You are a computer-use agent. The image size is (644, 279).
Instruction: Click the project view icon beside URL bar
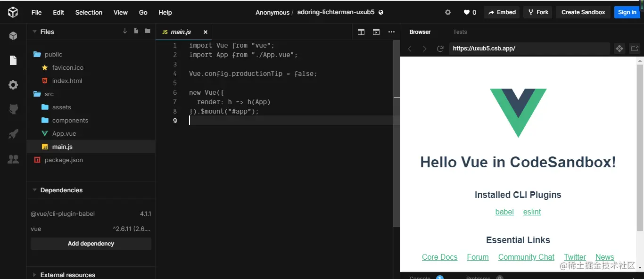[619, 48]
